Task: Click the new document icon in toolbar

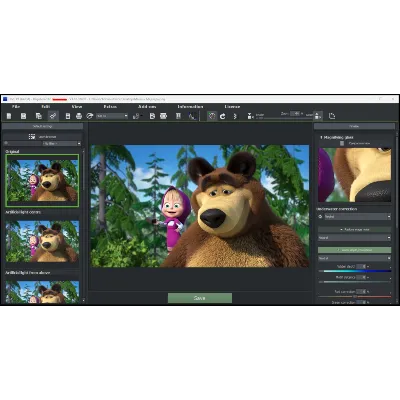Action: [9, 116]
